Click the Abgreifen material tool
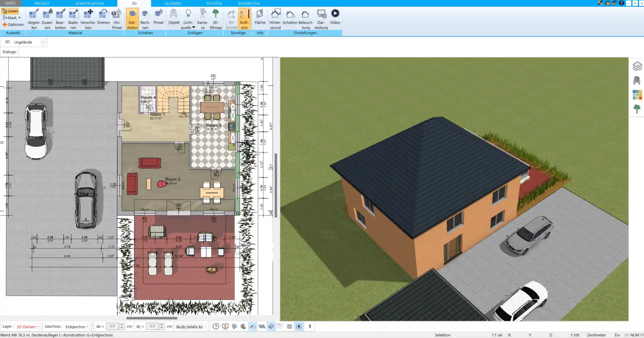Viewport: 644px width, 338px height. click(34, 19)
